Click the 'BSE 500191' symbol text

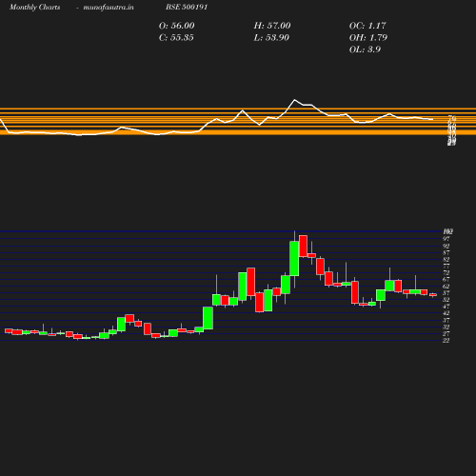(187, 7)
